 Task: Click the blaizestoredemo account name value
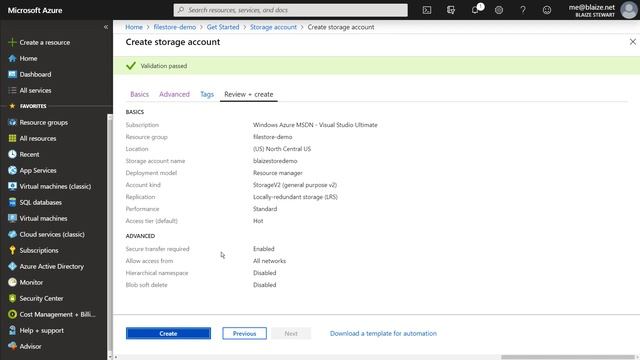click(275, 161)
